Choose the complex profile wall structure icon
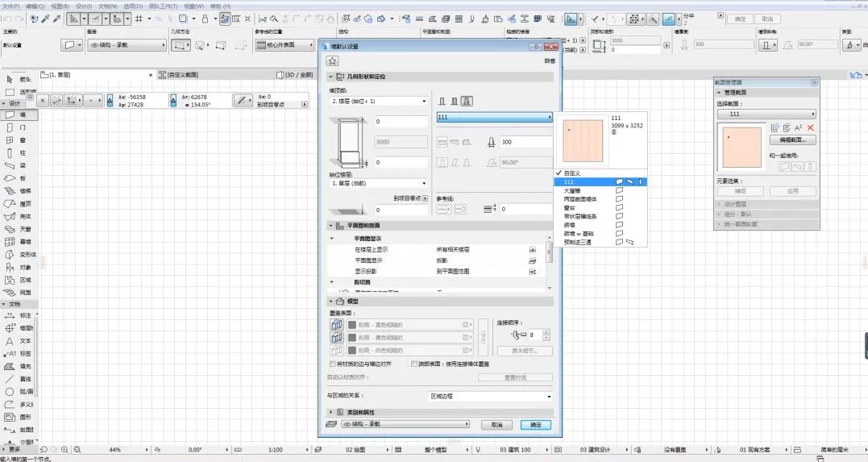 click(467, 102)
